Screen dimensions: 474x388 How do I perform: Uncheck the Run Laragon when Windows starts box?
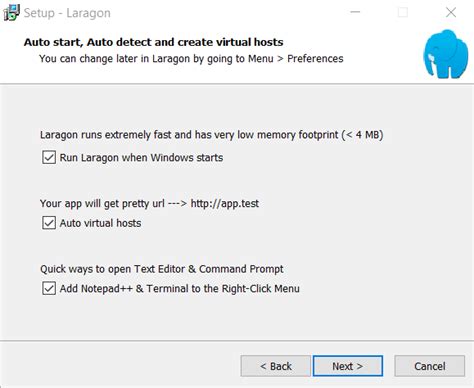tap(49, 157)
